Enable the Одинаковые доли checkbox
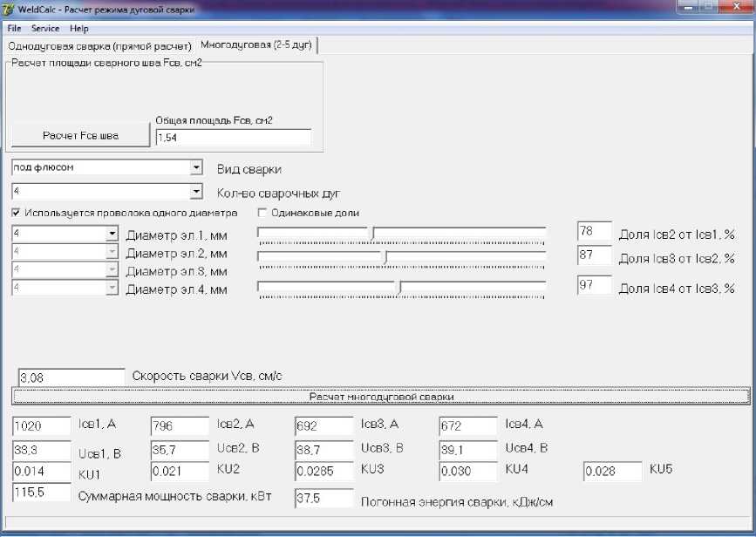 click(x=262, y=213)
